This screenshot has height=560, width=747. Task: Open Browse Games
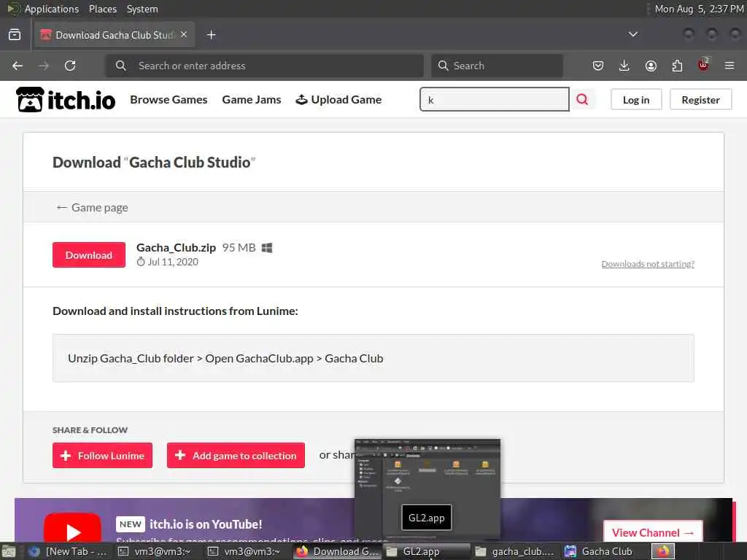(169, 99)
